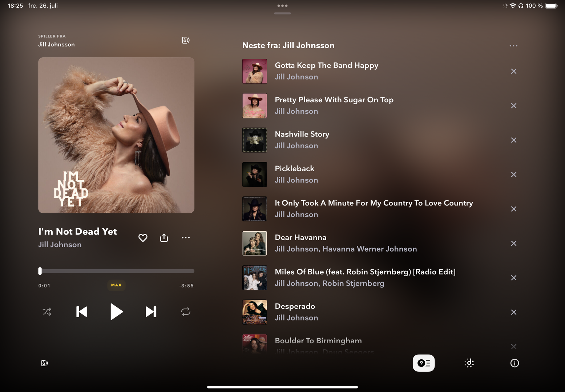This screenshot has width=565, height=392.
Task: Open the track radio suggestions icon
Action: [x=469, y=363]
